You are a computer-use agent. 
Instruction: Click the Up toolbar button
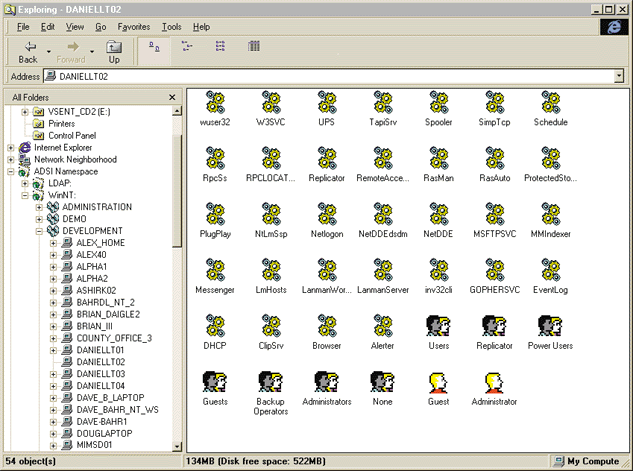click(x=114, y=51)
